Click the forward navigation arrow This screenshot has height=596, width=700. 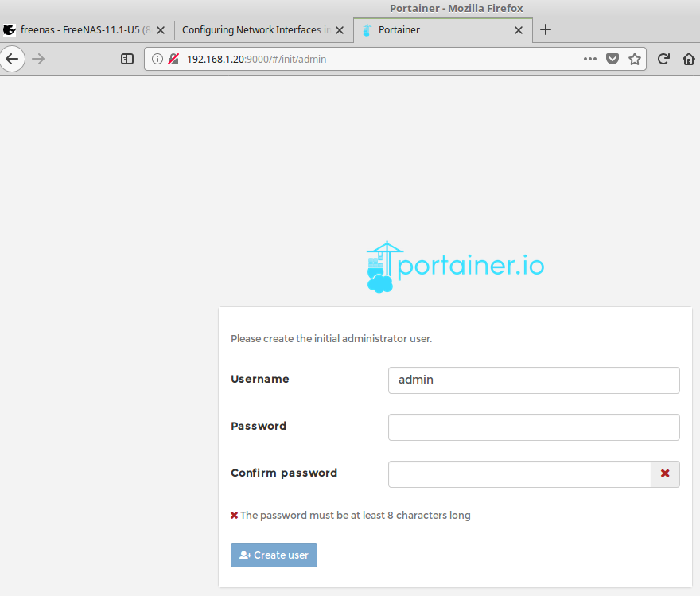point(38,59)
